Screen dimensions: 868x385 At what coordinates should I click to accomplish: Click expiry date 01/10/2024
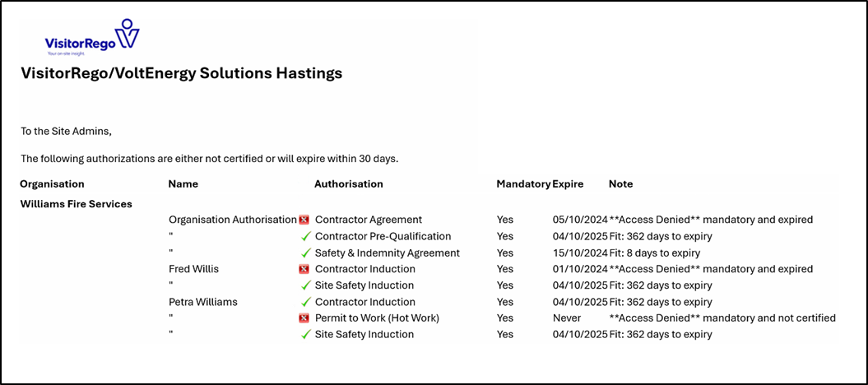[580, 269]
